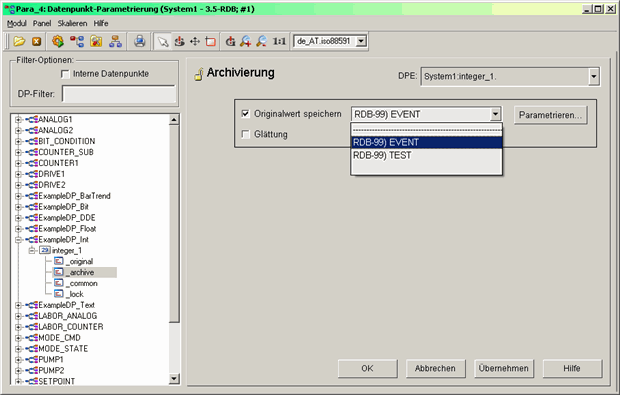Viewport: 620px width, 395px height.
Task: Click the orange close-panel X icon
Action: click(37, 41)
